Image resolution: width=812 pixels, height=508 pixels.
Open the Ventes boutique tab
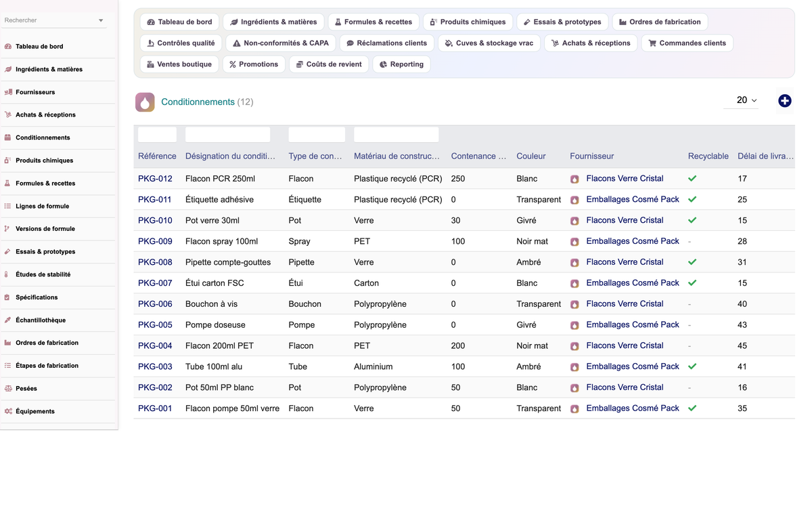179,64
